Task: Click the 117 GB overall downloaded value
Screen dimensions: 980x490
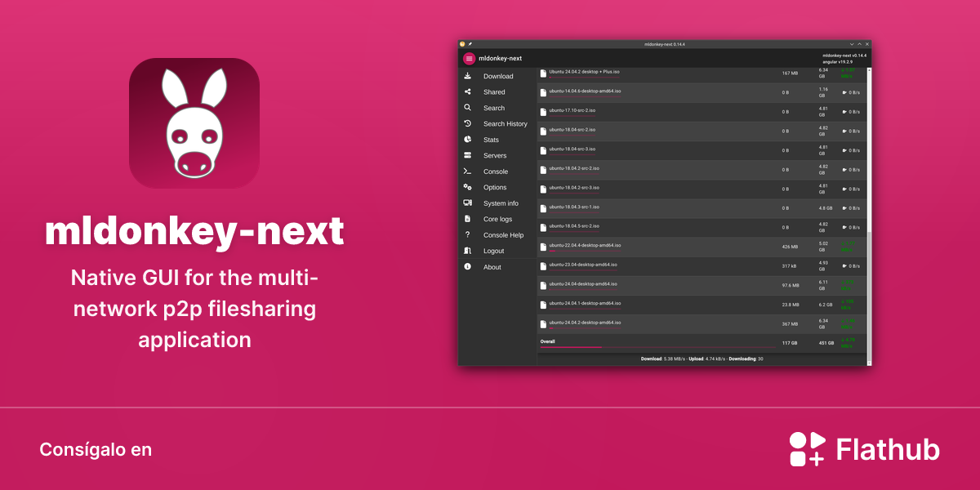Action: pyautogui.click(x=789, y=343)
